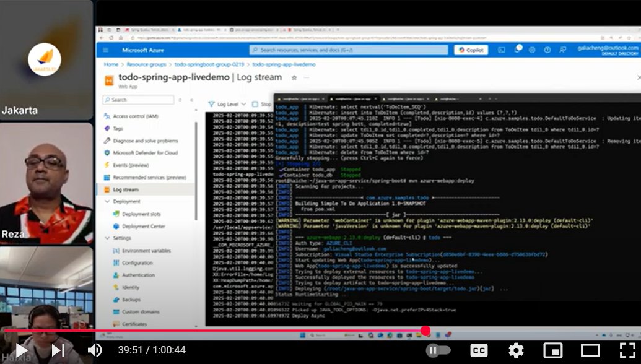Screen dimensions: 641x364
Task: Click the Jakarta participant tile
Action: [46, 59]
